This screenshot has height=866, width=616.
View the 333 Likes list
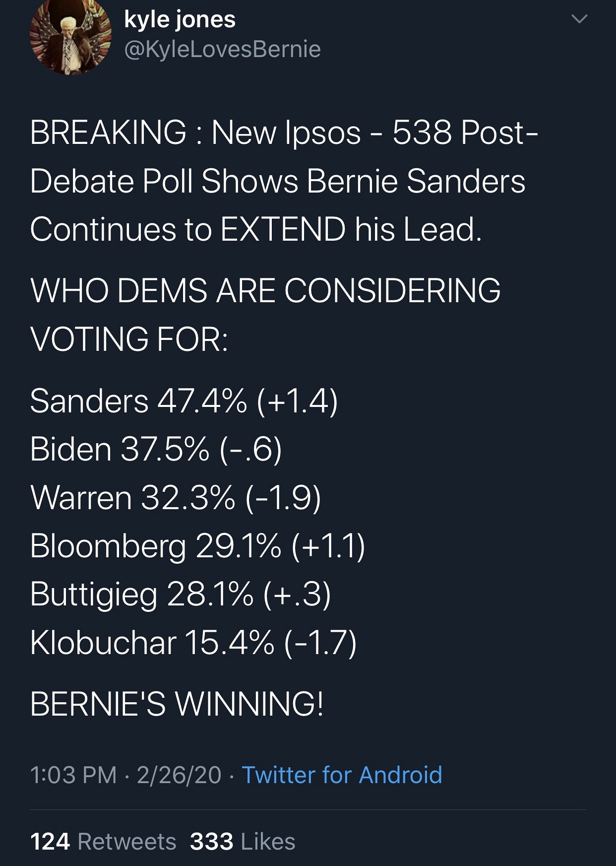click(x=243, y=842)
